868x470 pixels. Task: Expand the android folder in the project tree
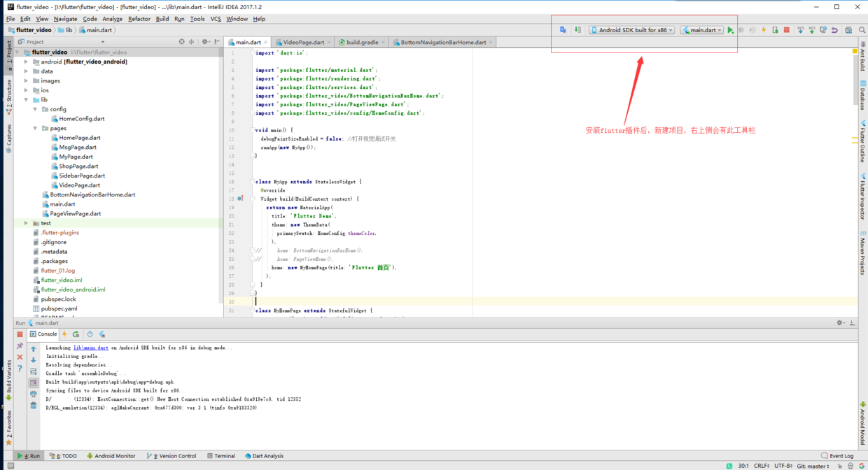point(27,62)
